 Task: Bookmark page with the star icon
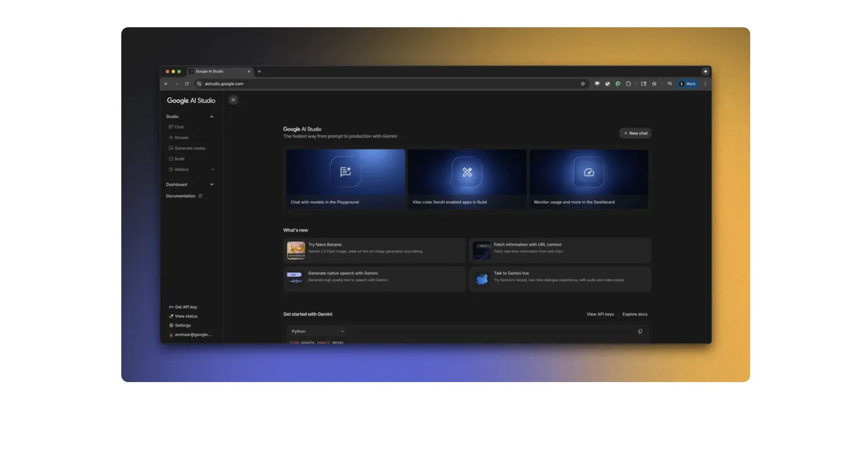(583, 84)
